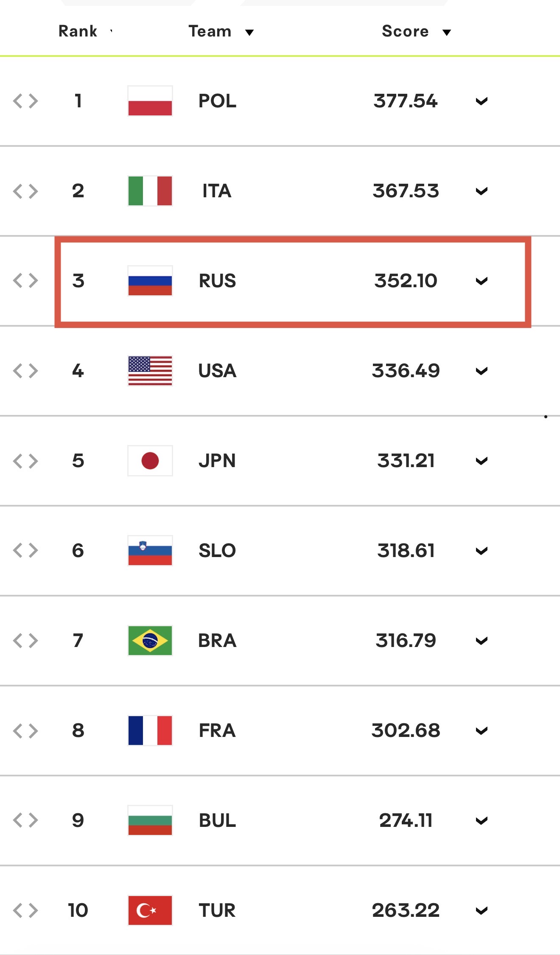Click the Japan flag icon

pos(150,461)
